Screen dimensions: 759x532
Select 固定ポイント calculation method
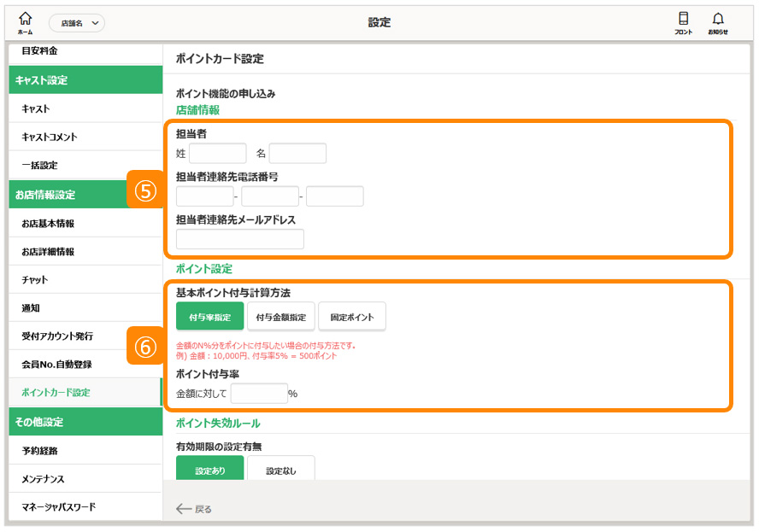[x=352, y=317]
